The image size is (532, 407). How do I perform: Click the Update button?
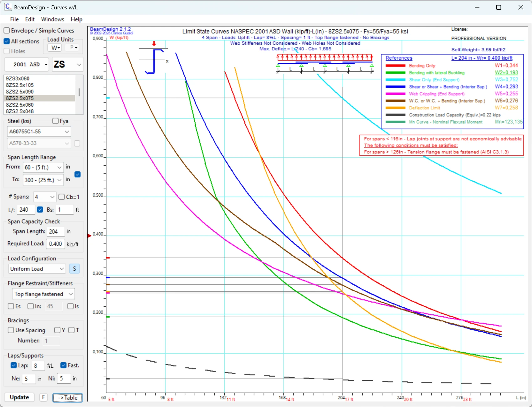tap(19, 397)
